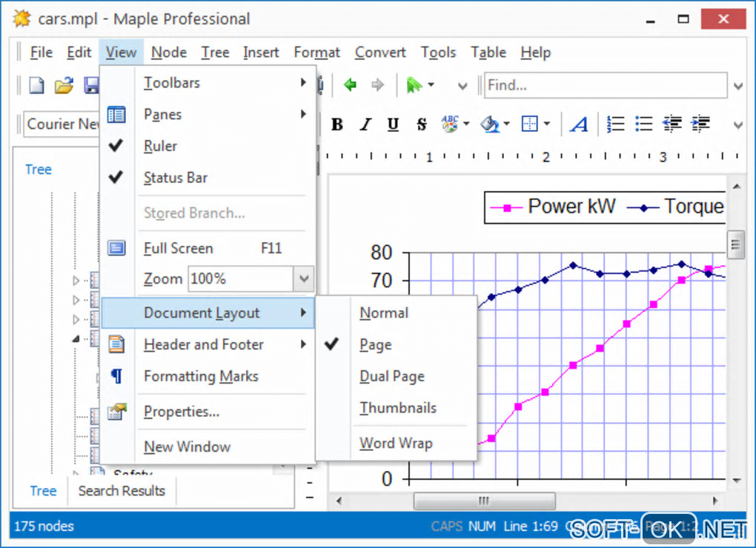Click in the Find search field
The image size is (756, 548).
[x=606, y=85]
